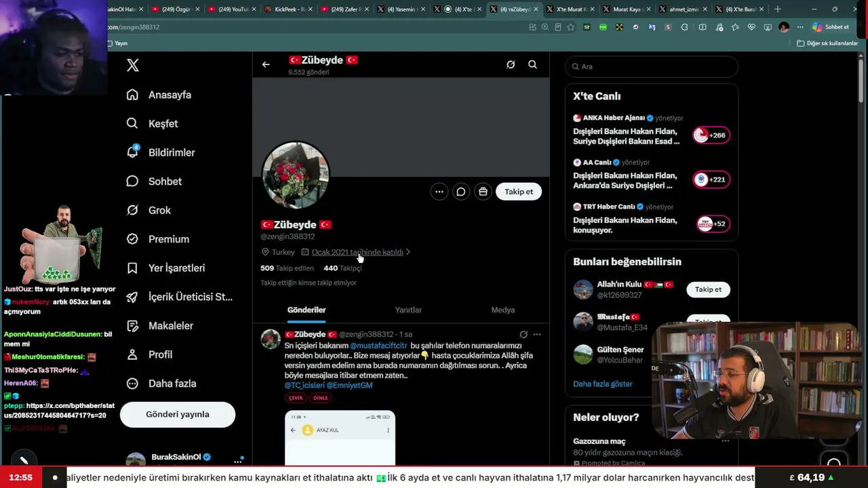Viewport: 868px width, 488px height.
Task: Expand the joined date chevron arrow
Action: tap(408, 252)
